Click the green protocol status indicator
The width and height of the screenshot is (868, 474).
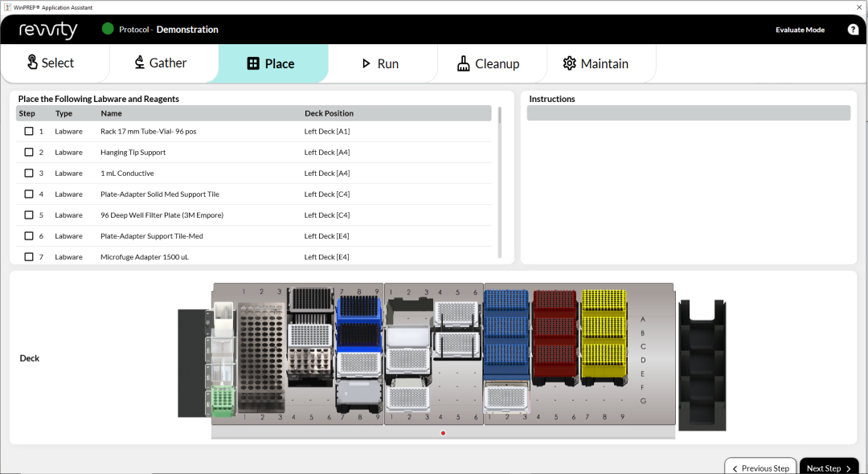coord(108,30)
